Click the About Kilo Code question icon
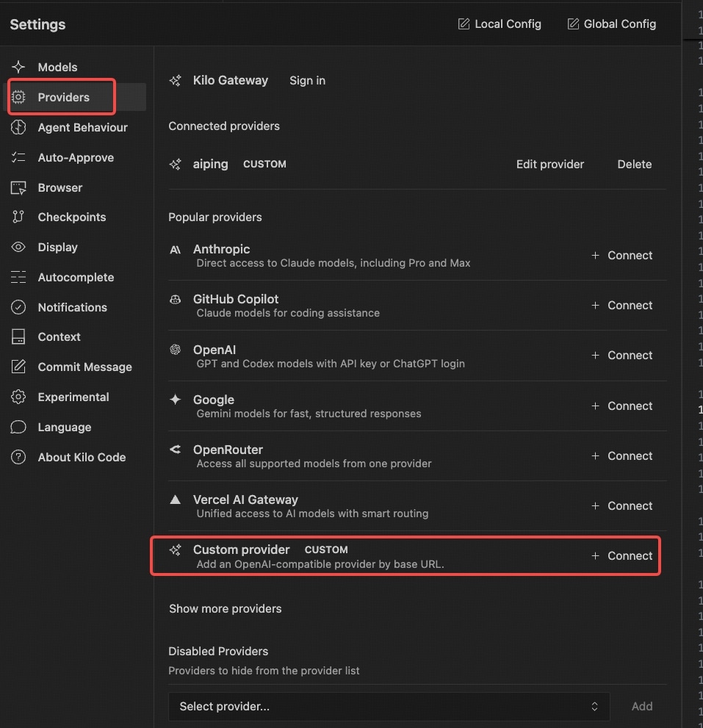This screenshot has height=728, width=703. [18, 457]
